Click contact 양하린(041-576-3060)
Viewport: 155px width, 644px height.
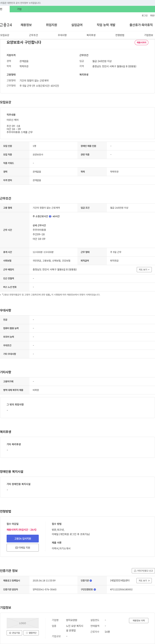coord(44,589)
